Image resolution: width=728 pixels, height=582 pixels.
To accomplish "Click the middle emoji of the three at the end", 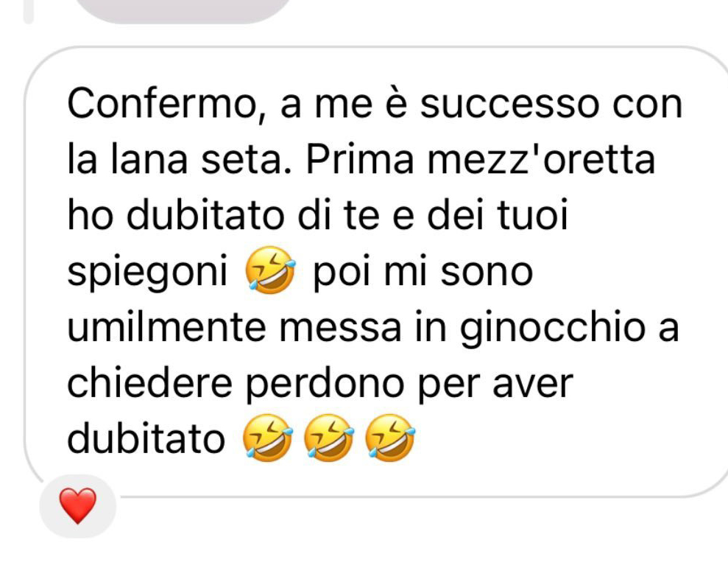I will click(x=329, y=438).
